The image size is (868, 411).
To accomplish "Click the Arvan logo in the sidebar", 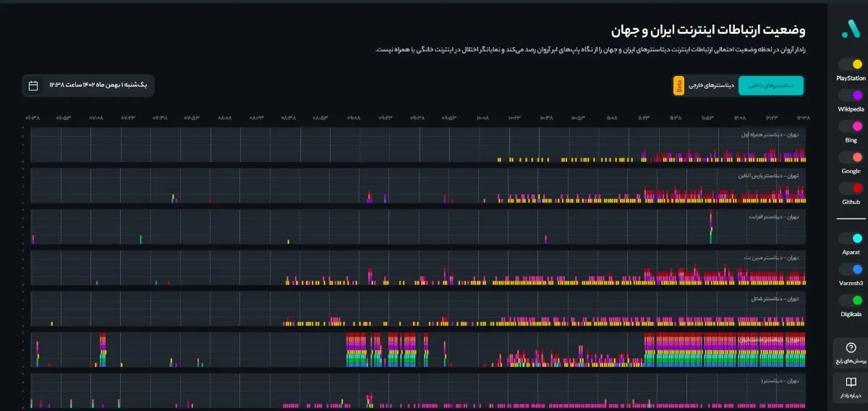I will (850, 27).
